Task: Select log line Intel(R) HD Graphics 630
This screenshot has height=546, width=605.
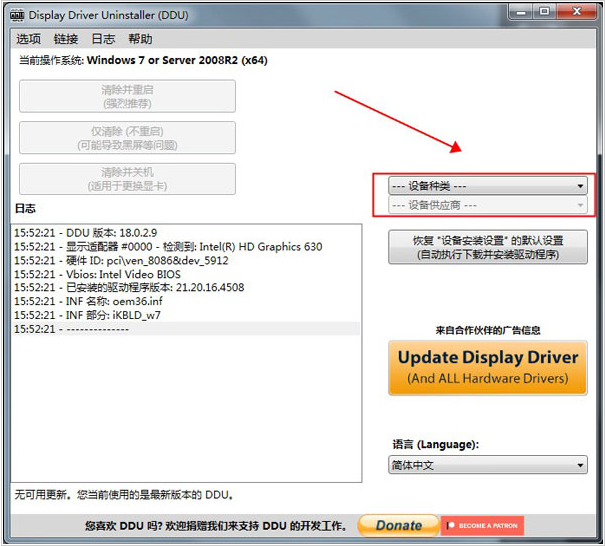Action: point(186,247)
